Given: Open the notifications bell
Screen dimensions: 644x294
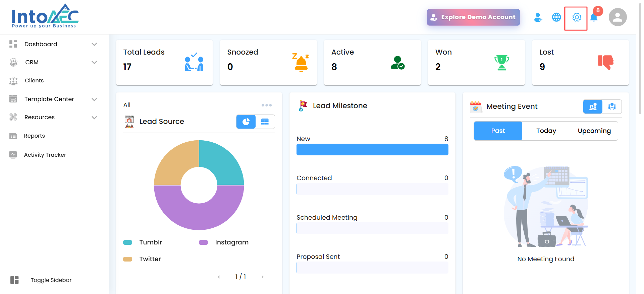Looking at the screenshot, I should (594, 18).
